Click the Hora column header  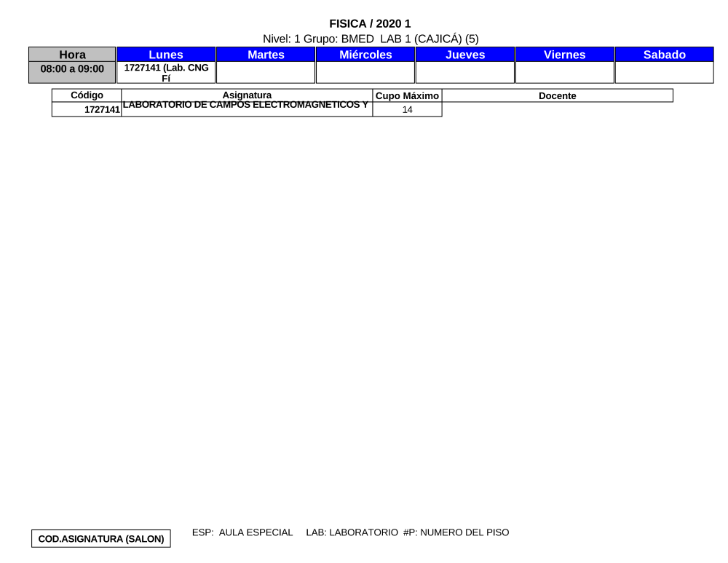click(72, 55)
